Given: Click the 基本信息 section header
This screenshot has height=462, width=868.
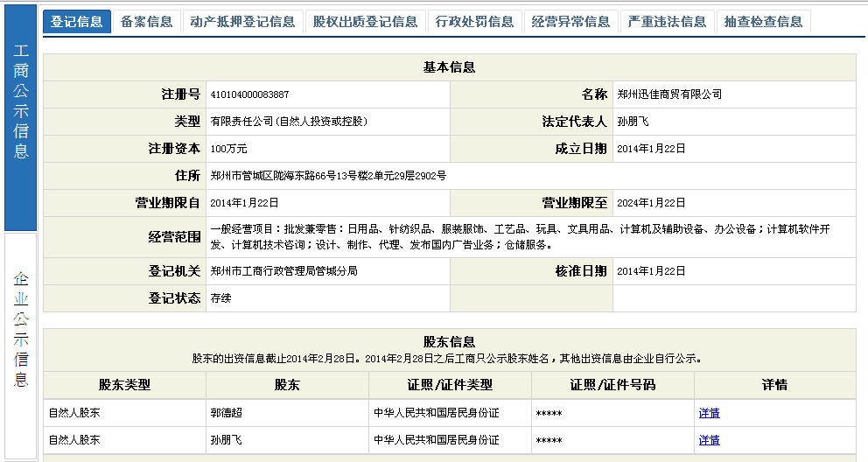Looking at the screenshot, I should point(450,67).
